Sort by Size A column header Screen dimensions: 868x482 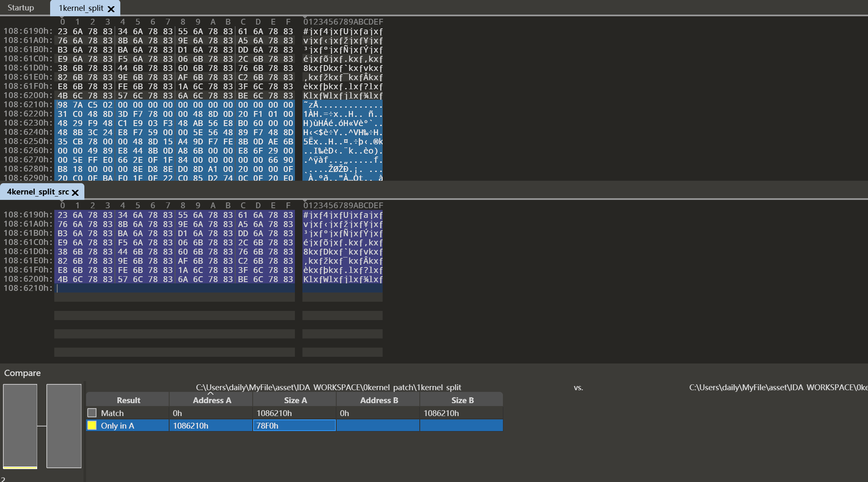coord(295,400)
